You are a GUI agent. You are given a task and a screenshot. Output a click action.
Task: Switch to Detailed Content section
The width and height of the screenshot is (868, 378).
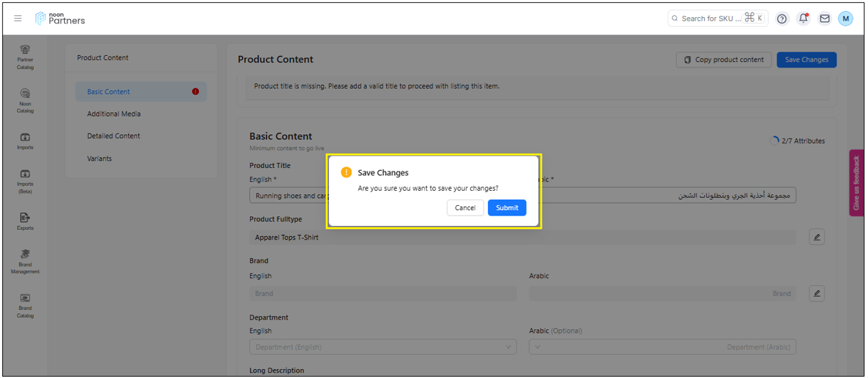pos(114,136)
